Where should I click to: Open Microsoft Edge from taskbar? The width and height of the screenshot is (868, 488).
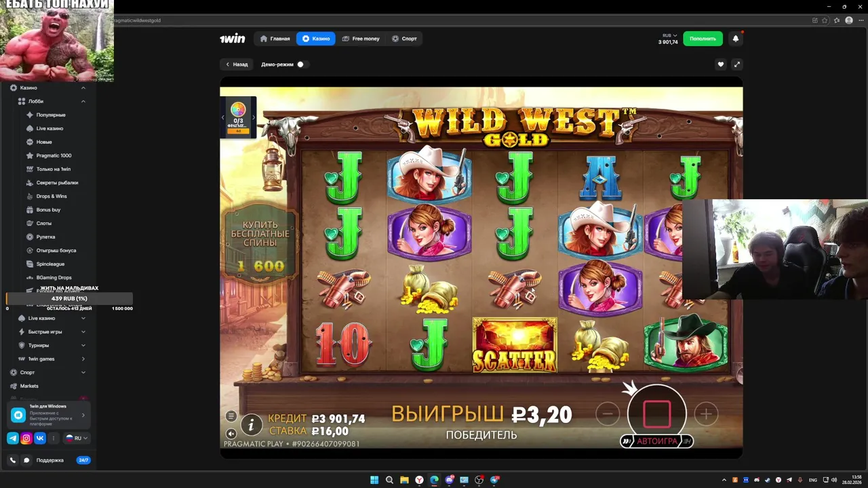click(434, 480)
